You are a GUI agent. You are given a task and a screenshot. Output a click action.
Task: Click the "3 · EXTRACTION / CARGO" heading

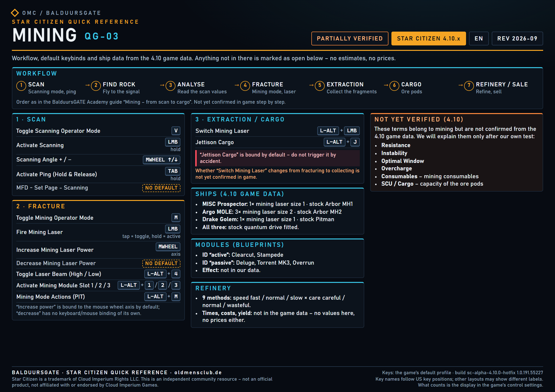coord(240,119)
